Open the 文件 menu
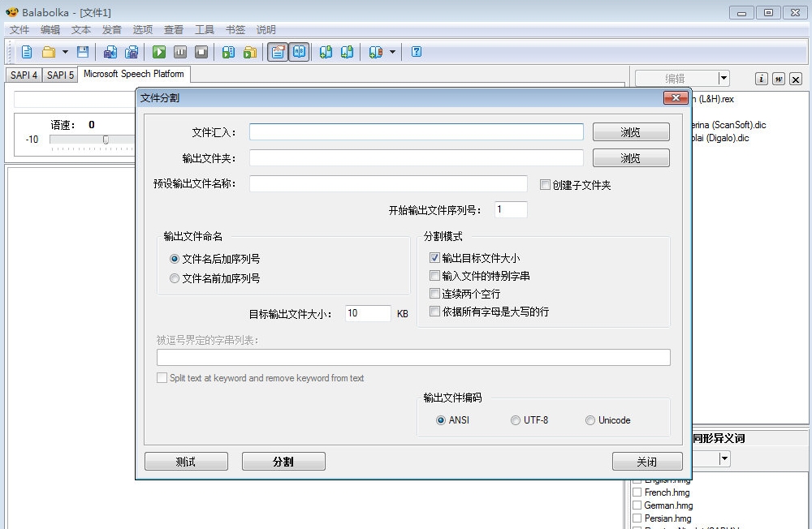The width and height of the screenshot is (812, 529). 19,29
